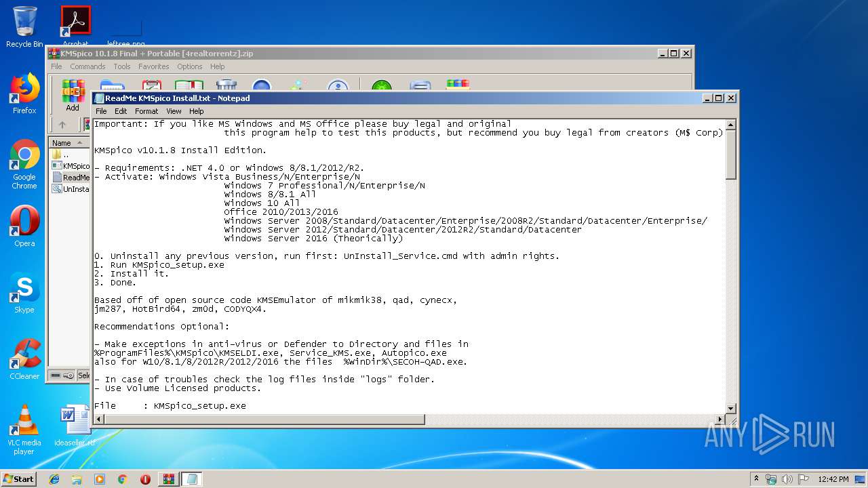Click the green VirusScan icon in WinRAR

(381, 85)
